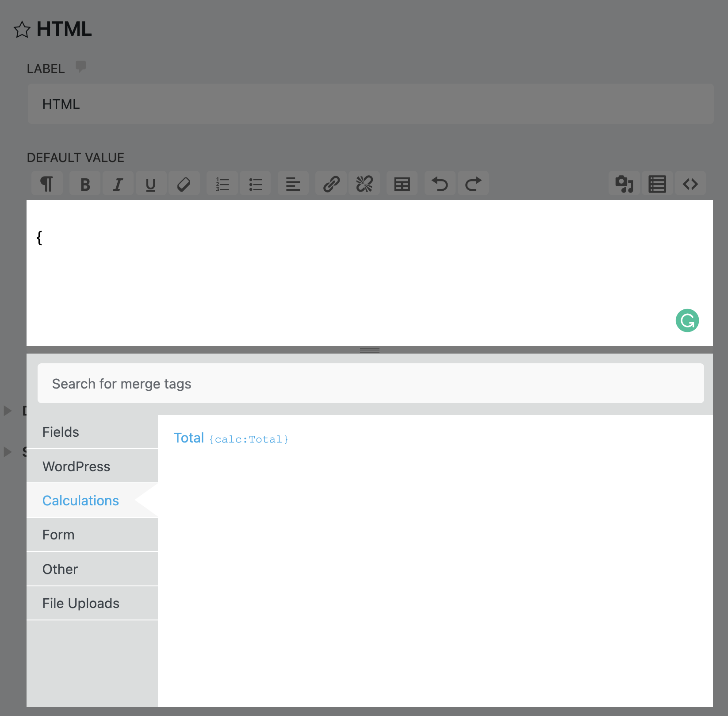The height and width of the screenshot is (716, 728).
Task: Insert a table
Action: [x=402, y=183]
